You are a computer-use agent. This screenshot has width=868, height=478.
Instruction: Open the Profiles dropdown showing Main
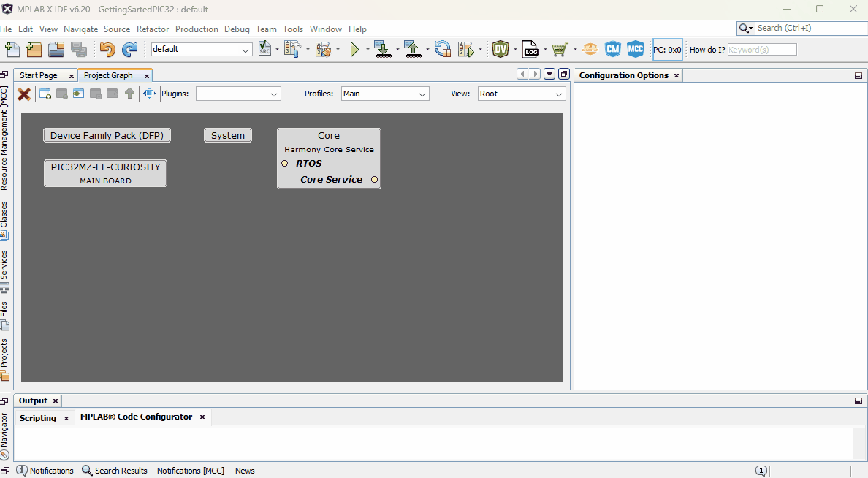click(x=385, y=94)
